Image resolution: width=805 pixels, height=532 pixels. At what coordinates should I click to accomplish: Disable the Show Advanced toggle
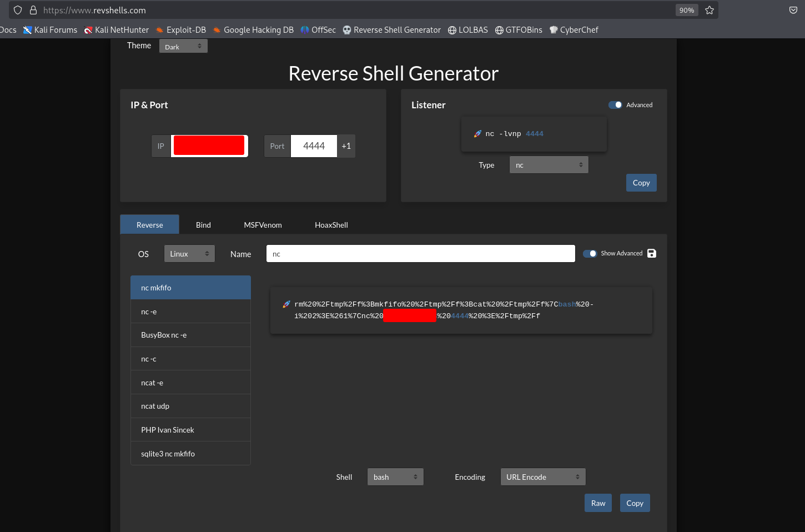coord(590,254)
